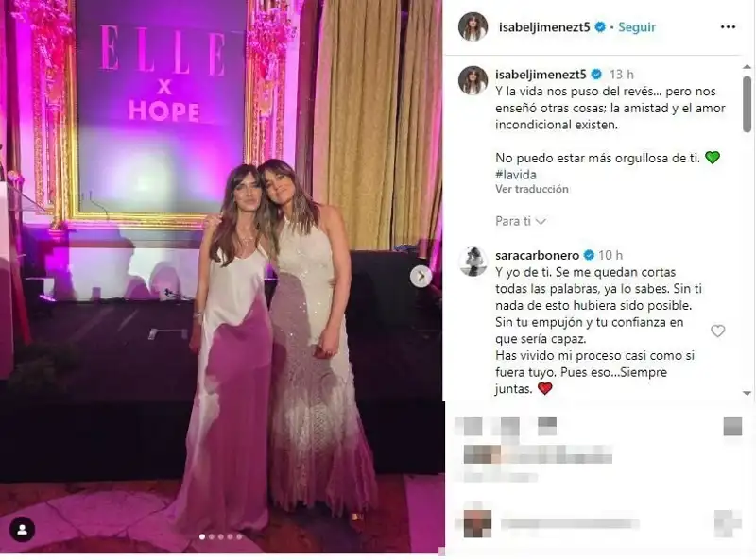Click scrollbar down arrow in comments

[x=747, y=393]
